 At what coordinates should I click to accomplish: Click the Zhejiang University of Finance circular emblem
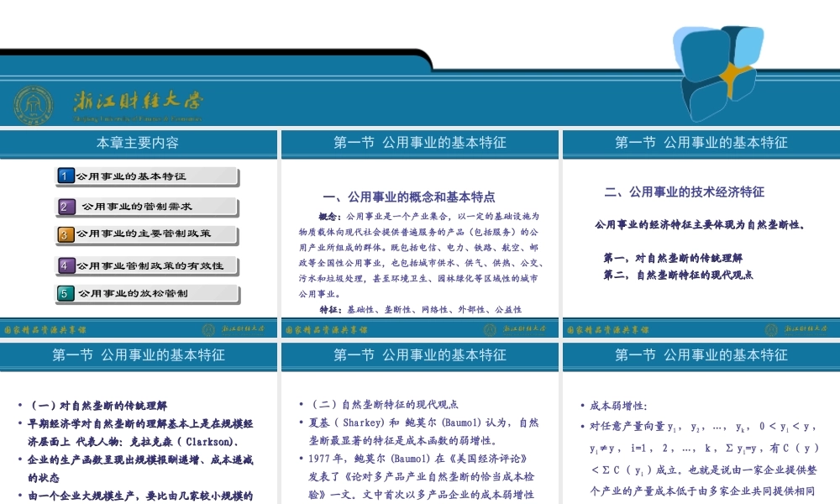pos(34,103)
